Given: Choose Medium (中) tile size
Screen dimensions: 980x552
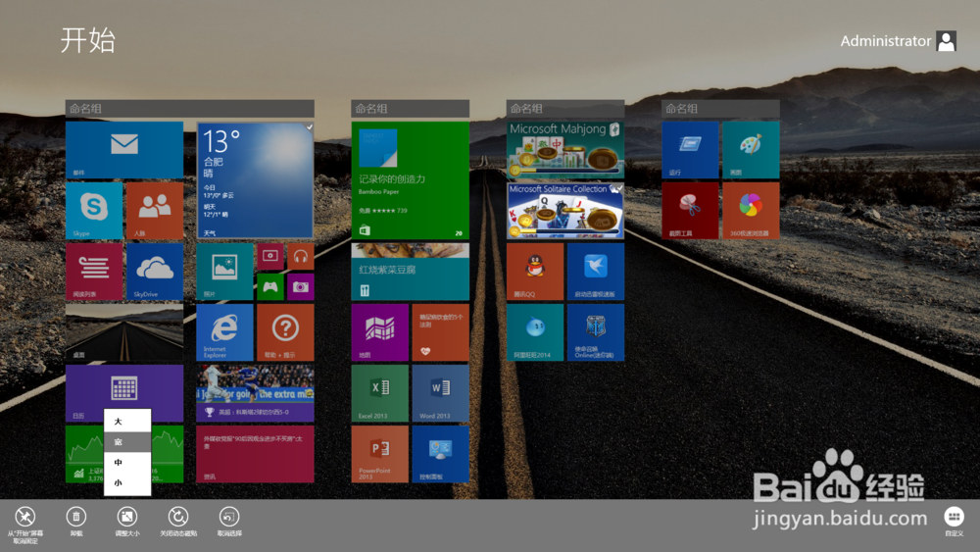Looking at the screenshot, I should (x=127, y=463).
